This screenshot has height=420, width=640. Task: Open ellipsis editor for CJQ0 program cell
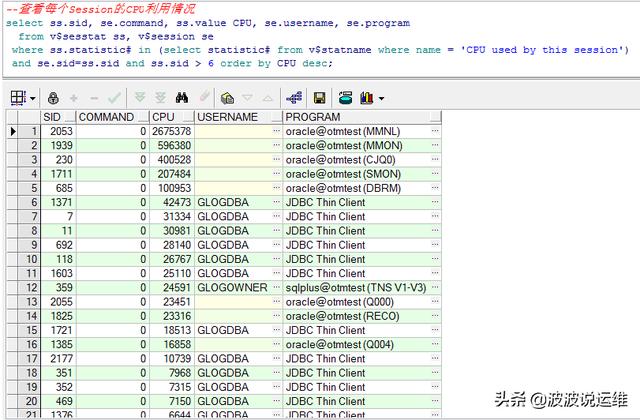tap(435, 160)
